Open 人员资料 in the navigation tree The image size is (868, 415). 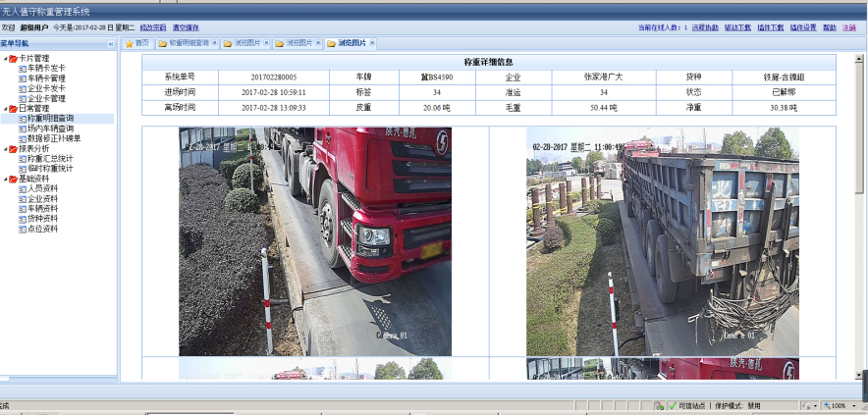pos(42,189)
